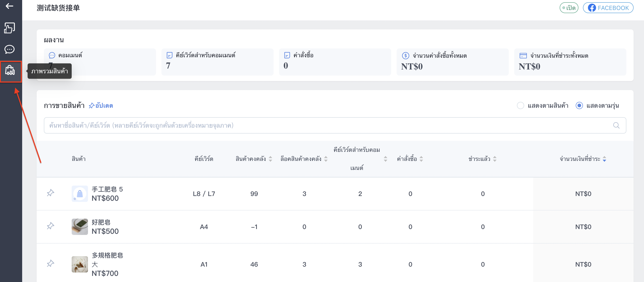Click the product name/keyword search field

pyautogui.click(x=335, y=125)
